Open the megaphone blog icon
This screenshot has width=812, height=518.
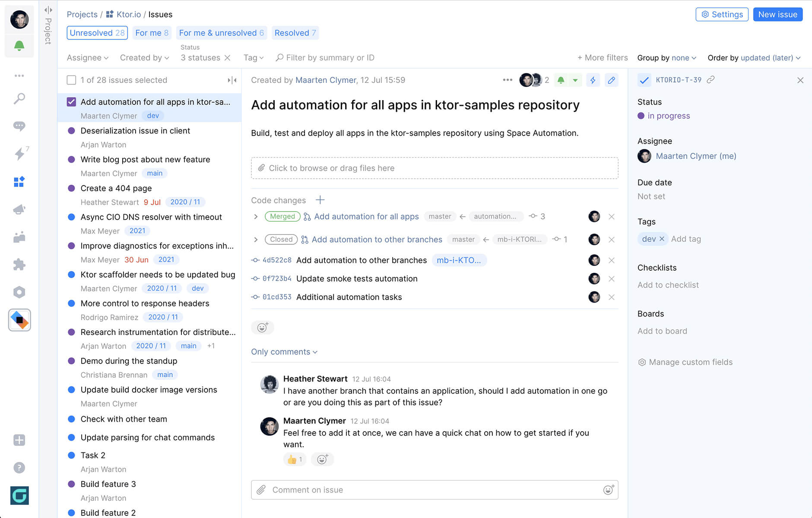point(19,209)
